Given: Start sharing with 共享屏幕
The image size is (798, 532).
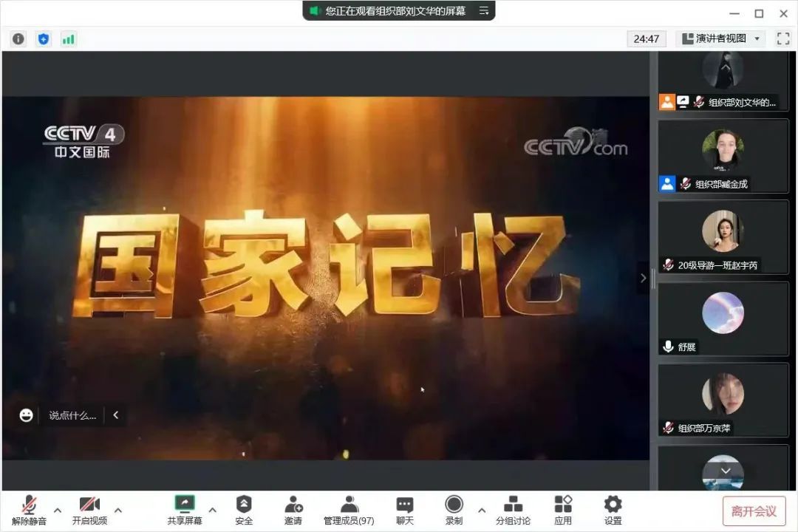Looking at the screenshot, I should (185, 510).
